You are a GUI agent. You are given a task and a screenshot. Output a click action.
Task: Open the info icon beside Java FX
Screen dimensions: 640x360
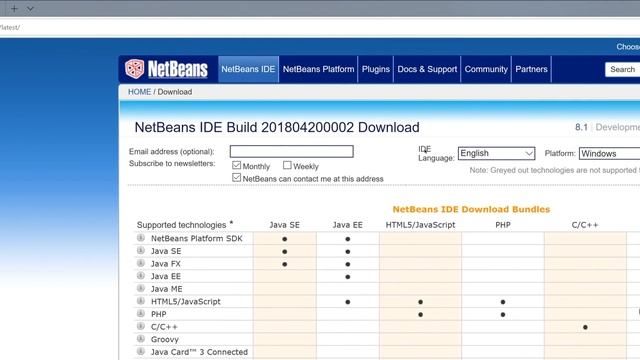tap(141, 263)
